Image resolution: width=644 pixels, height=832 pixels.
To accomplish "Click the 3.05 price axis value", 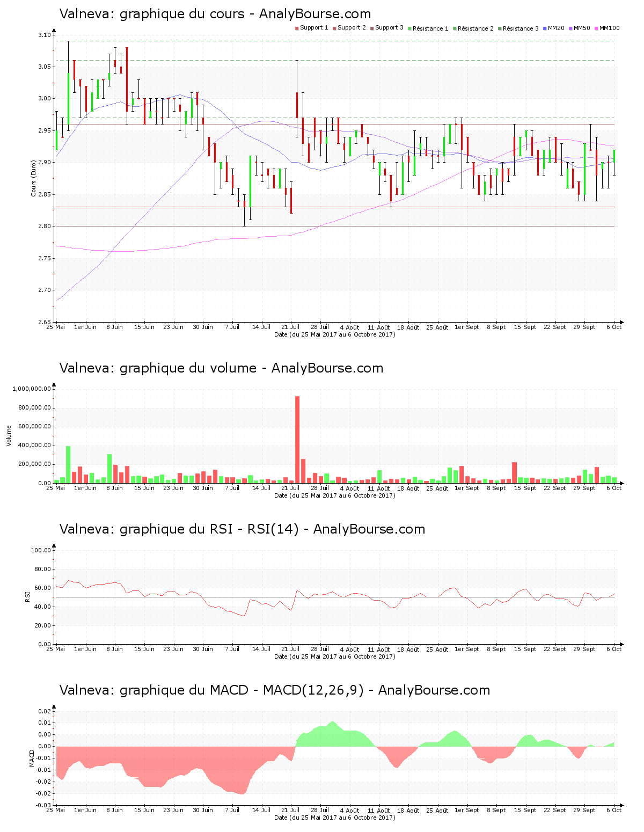I will [x=45, y=67].
